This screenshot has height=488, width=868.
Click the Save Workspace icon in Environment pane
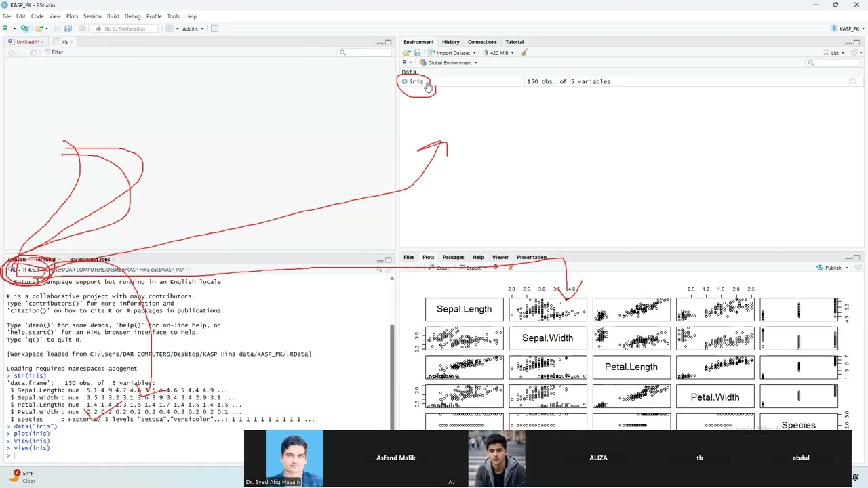point(417,52)
